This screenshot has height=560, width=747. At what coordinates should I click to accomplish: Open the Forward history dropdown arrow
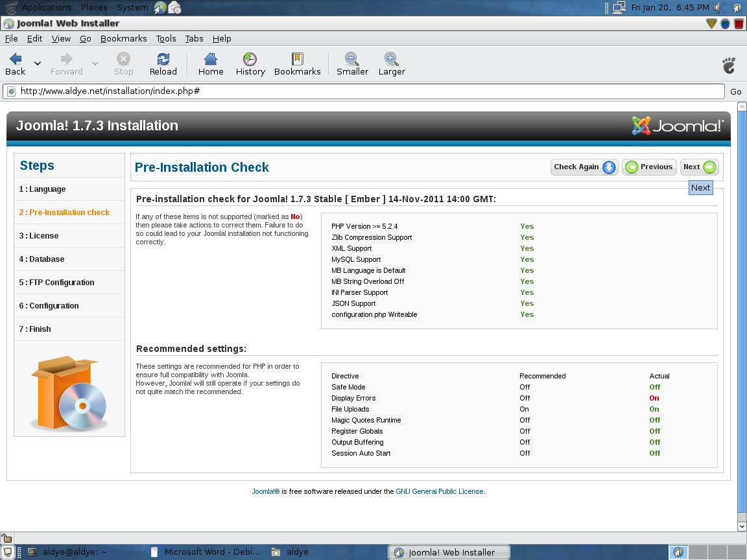point(95,64)
